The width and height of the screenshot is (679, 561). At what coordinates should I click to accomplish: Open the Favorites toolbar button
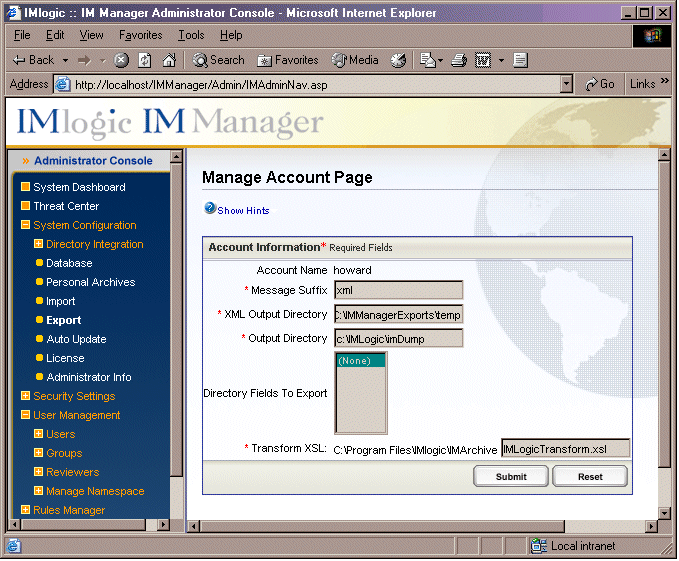[x=288, y=60]
